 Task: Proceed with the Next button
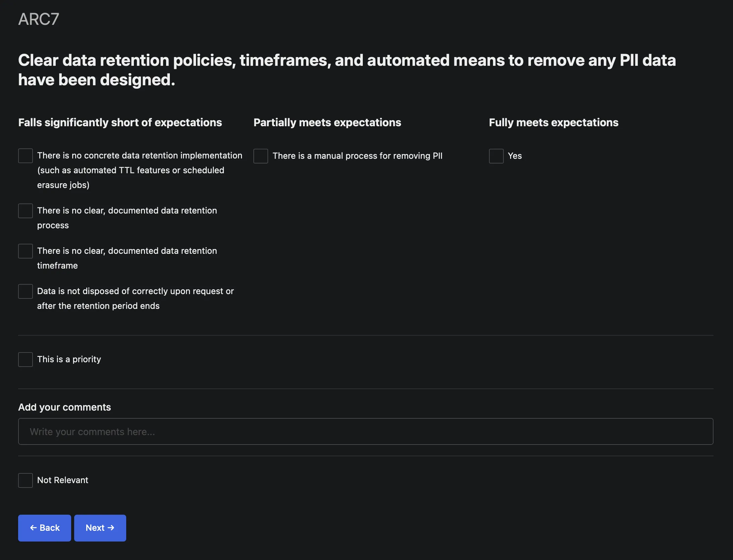click(100, 528)
